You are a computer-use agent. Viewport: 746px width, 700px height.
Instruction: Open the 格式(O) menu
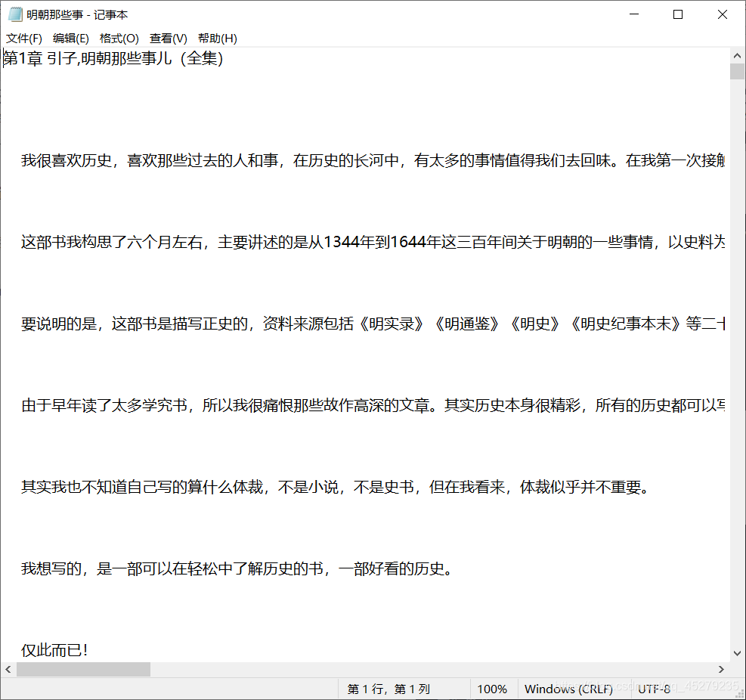(x=119, y=39)
